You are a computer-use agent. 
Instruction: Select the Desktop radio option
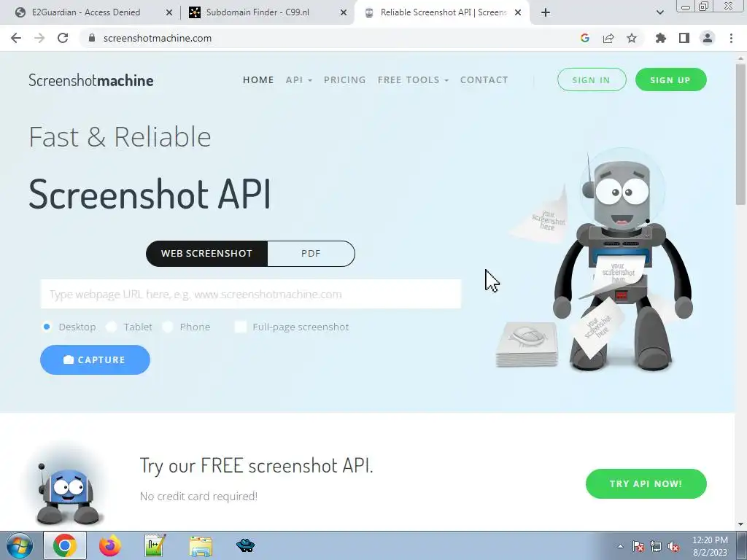(x=47, y=327)
